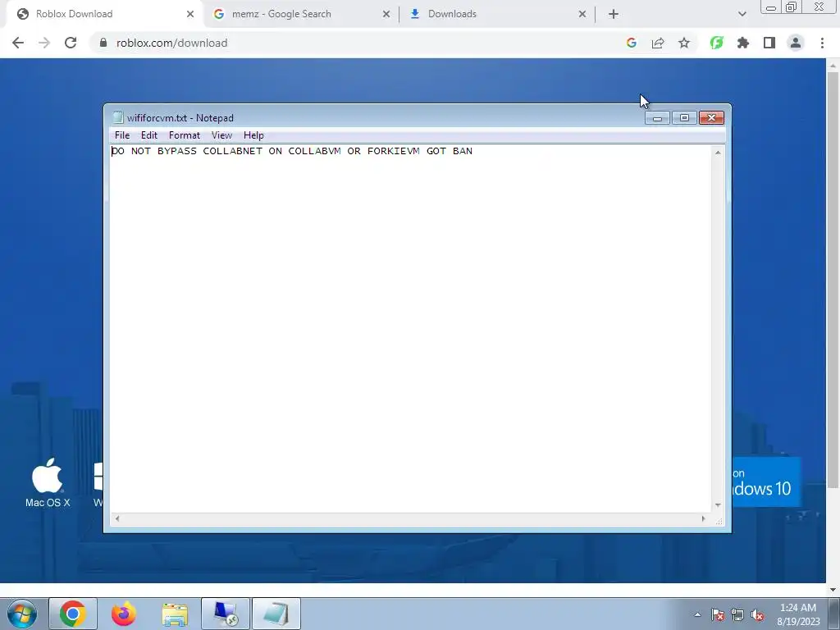Open the Chrome profile avatar
The height and width of the screenshot is (630, 840).
coord(796,43)
